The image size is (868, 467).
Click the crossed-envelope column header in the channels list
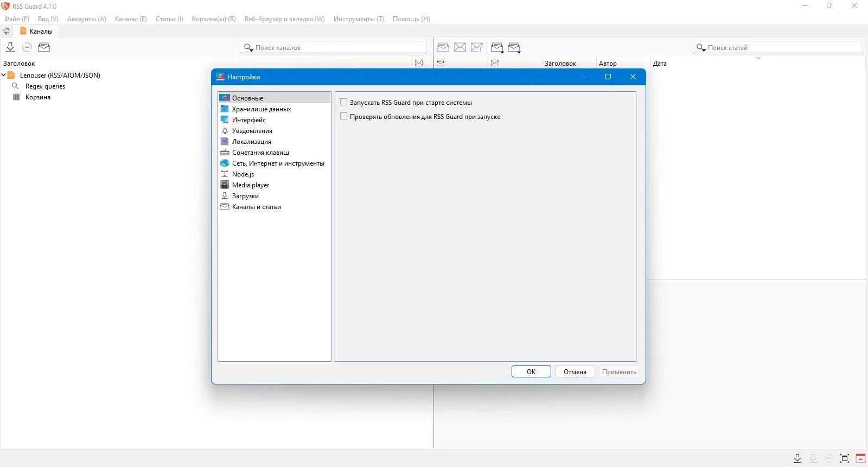point(419,63)
